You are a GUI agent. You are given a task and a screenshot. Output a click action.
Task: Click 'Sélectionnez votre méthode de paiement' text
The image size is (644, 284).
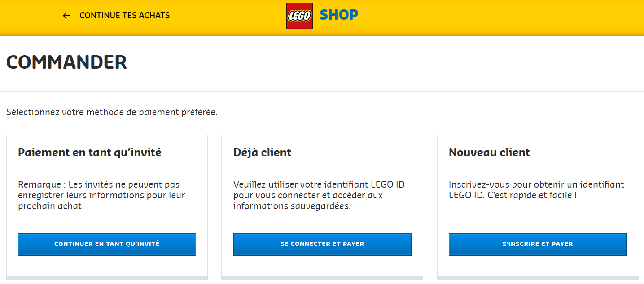point(112,112)
